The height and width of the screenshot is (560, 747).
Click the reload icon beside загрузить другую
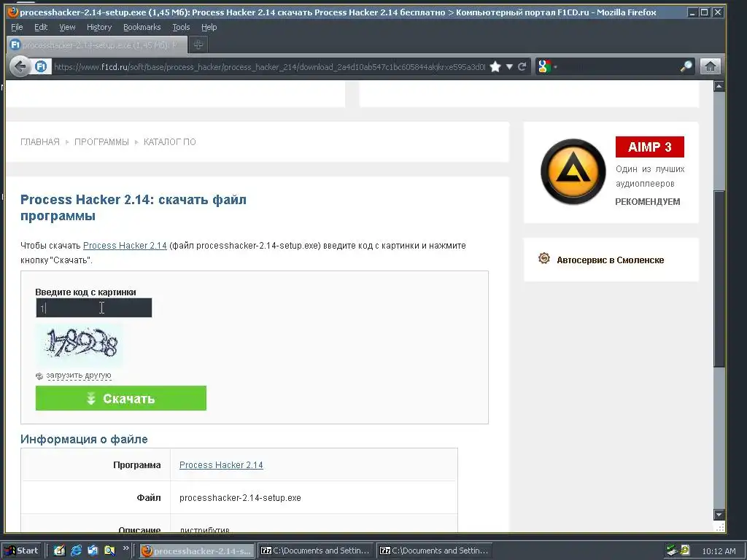click(39, 376)
